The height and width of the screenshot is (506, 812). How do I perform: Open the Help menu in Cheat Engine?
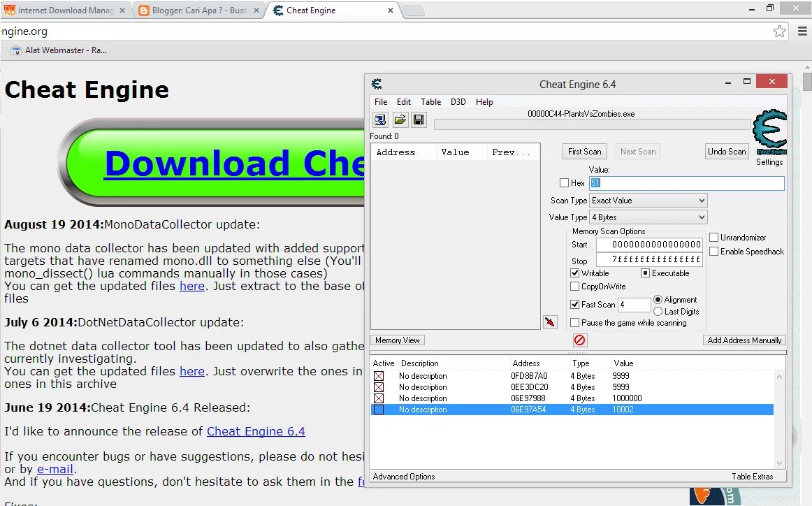point(484,102)
